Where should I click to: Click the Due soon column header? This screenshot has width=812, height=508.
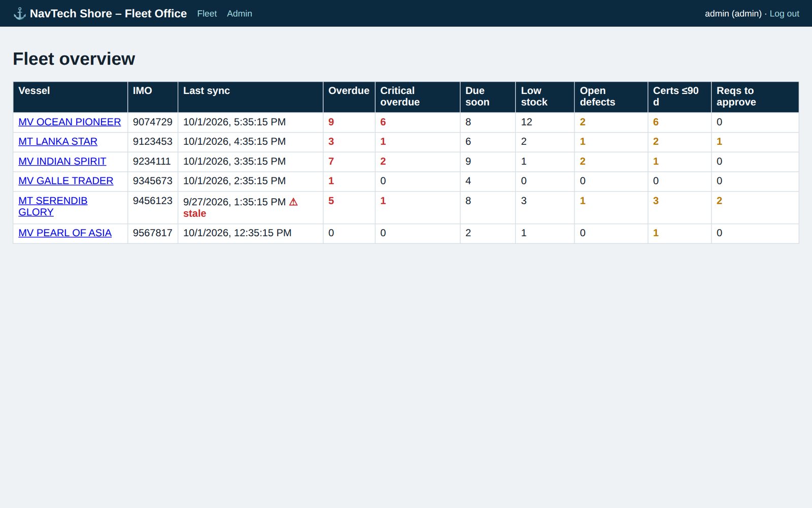[x=488, y=97]
